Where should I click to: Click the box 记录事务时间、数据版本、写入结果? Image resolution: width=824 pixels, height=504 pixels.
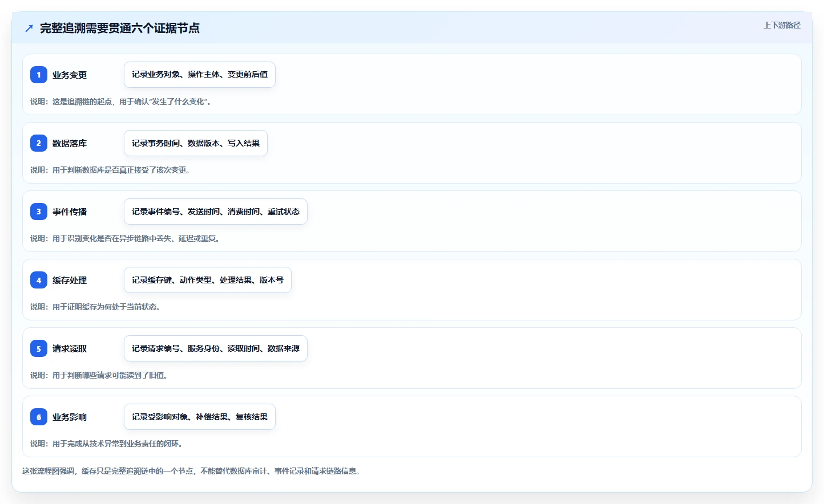(196, 143)
